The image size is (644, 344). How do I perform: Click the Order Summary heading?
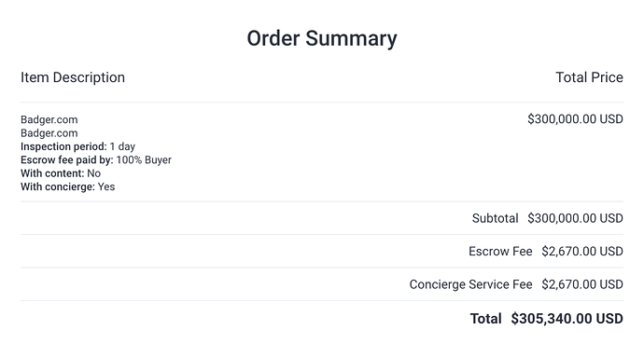(x=322, y=39)
